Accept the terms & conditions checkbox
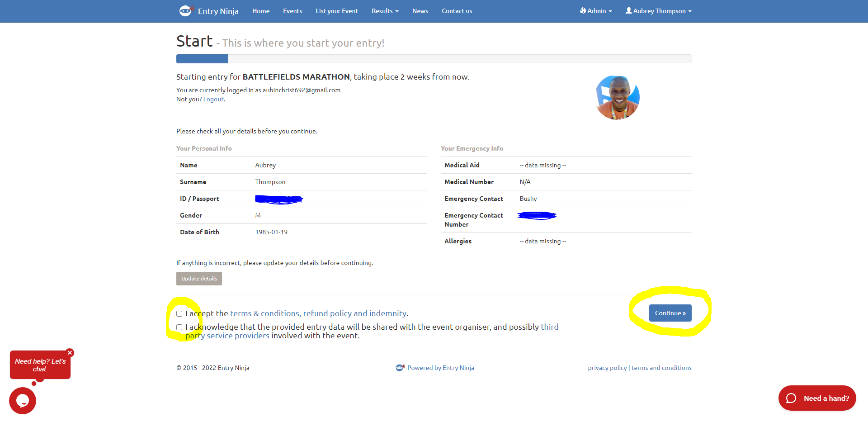 (179, 313)
